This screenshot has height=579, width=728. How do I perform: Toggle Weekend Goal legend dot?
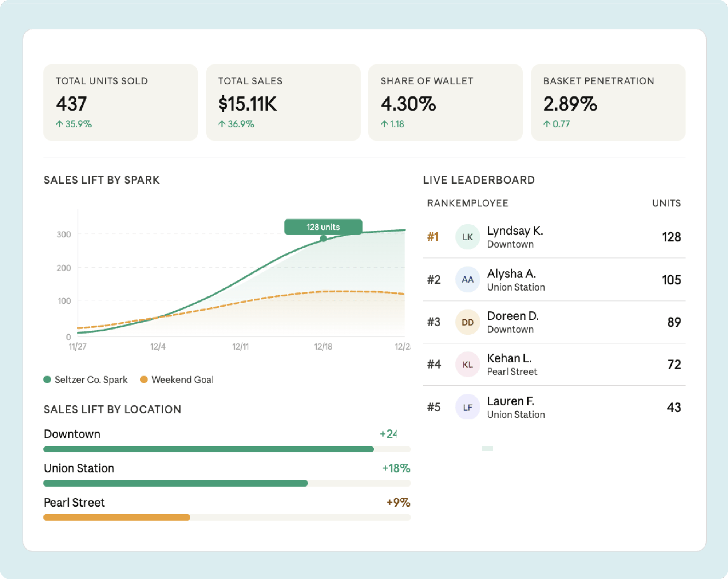click(144, 380)
